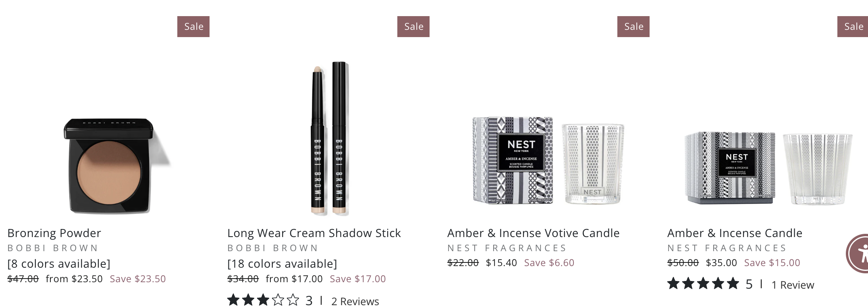The width and height of the screenshot is (868, 308).
Task: Click the Sale badge above Shadow Stick
Action: tap(413, 27)
